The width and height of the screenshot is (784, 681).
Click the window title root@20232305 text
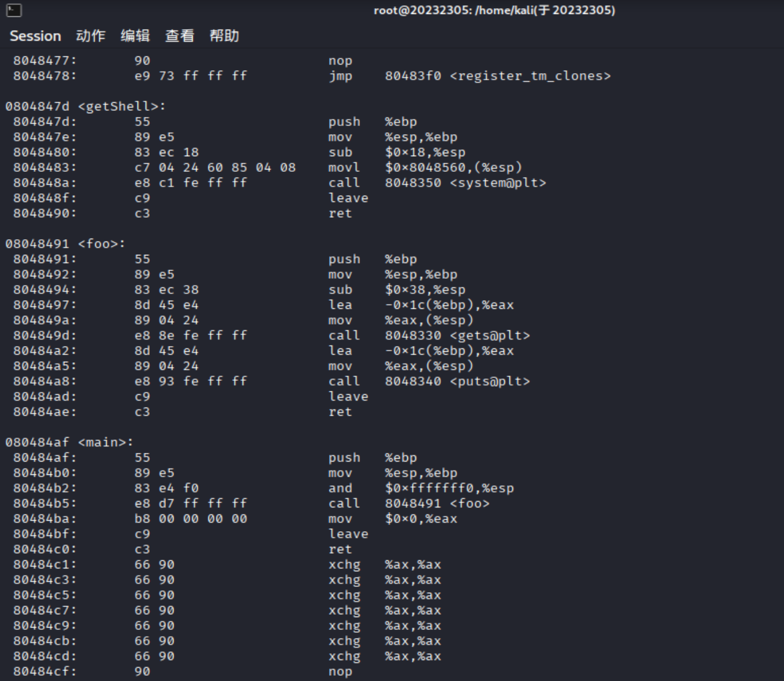[494, 10]
